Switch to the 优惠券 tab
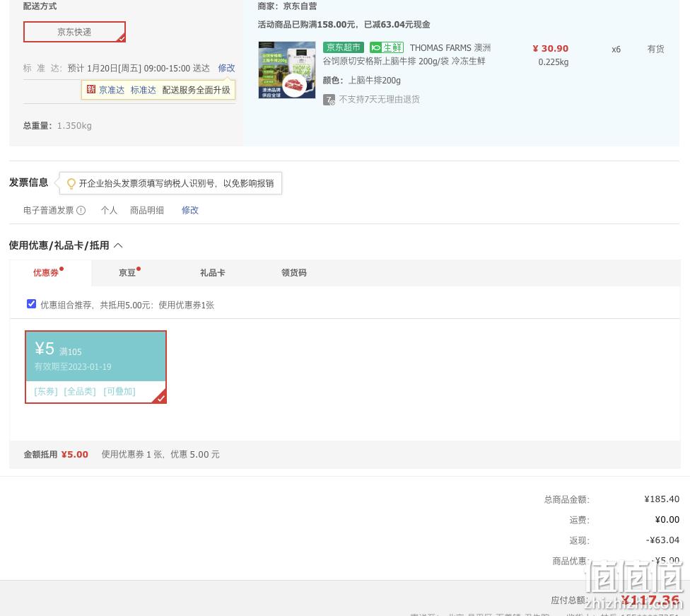The image size is (690, 616). point(46,272)
